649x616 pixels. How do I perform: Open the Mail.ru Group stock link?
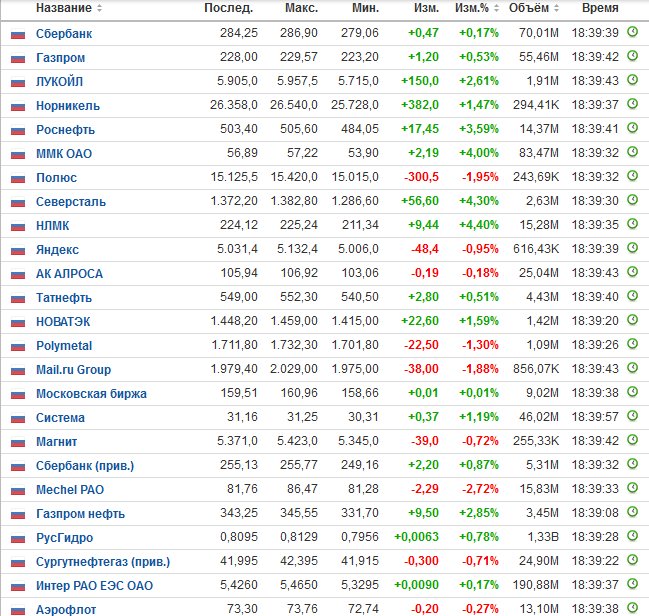(73, 370)
